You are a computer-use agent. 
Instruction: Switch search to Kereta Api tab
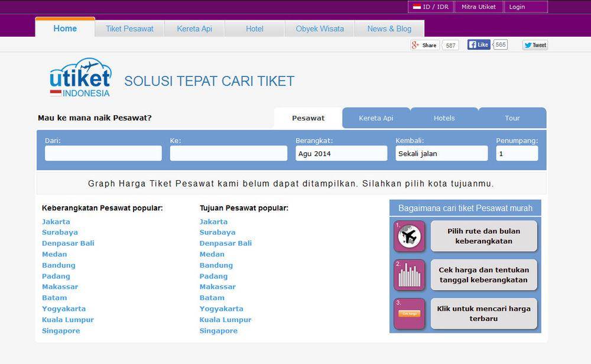[x=376, y=118]
